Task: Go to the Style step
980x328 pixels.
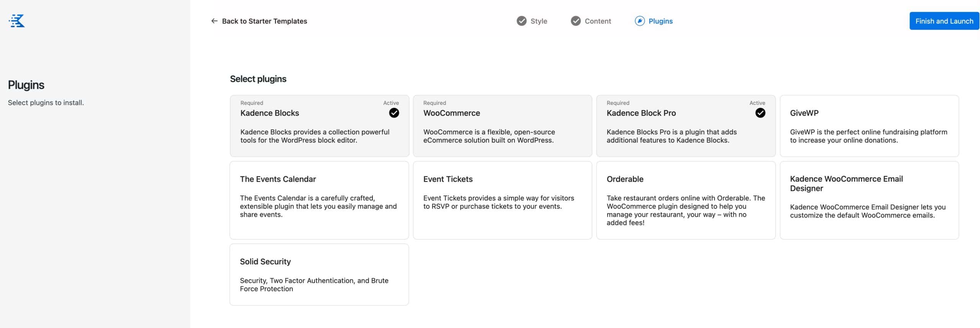Action: pos(539,21)
